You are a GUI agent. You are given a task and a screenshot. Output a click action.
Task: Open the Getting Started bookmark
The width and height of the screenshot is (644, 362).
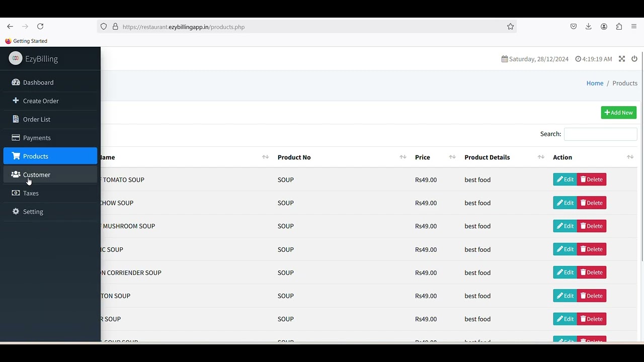point(26,41)
